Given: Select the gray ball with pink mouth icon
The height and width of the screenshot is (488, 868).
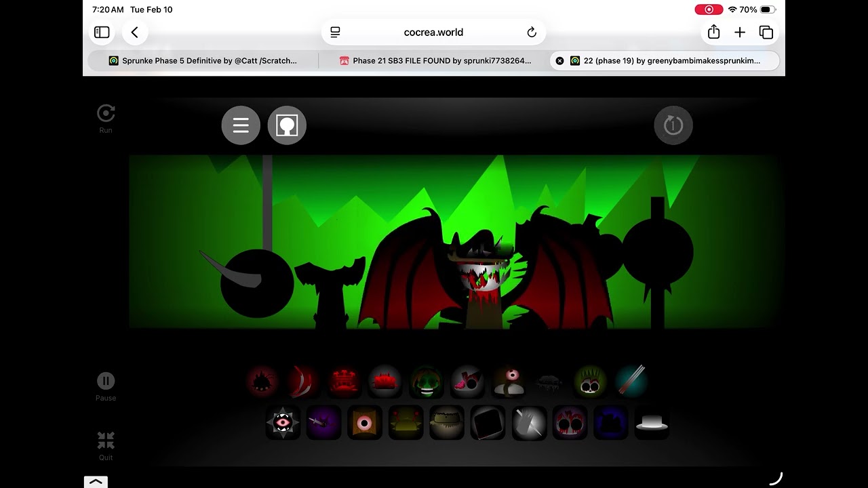Looking at the screenshot, I should pos(467,382).
